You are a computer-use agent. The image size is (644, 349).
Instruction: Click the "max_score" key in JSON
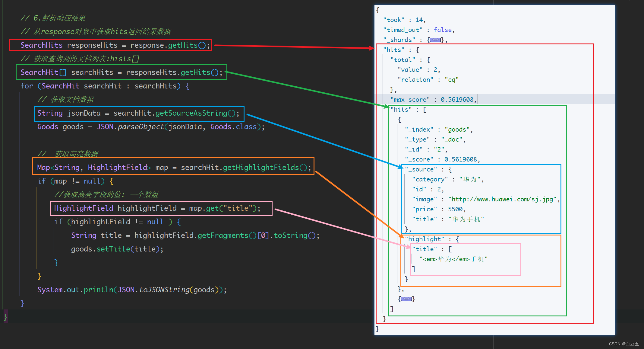coord(410,100)
